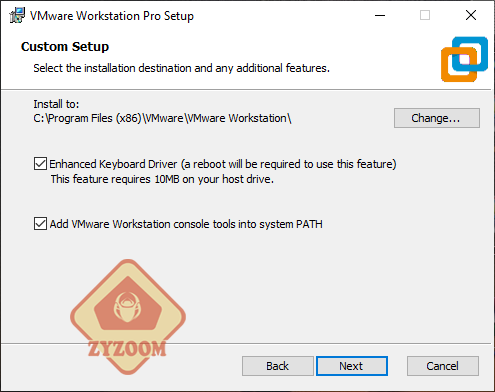This screenshot has height=392, width=495.
Task: Minimize the VMware Workstation Pro Setup window
Action: (380, 15)
